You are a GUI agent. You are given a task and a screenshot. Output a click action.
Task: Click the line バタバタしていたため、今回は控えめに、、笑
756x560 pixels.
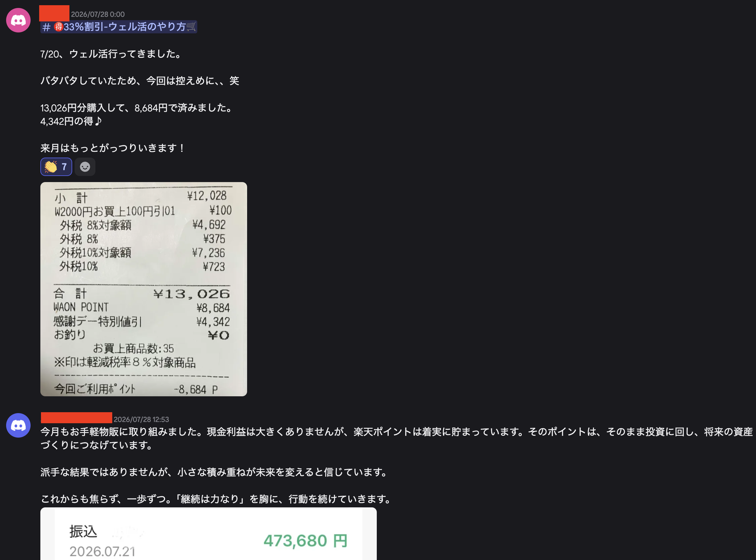pyautogui.click(x=140, y=81)
